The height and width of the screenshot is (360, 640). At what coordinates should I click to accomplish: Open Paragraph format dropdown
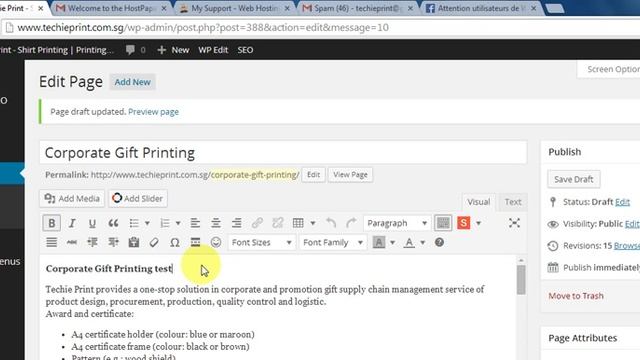(397, 223)
